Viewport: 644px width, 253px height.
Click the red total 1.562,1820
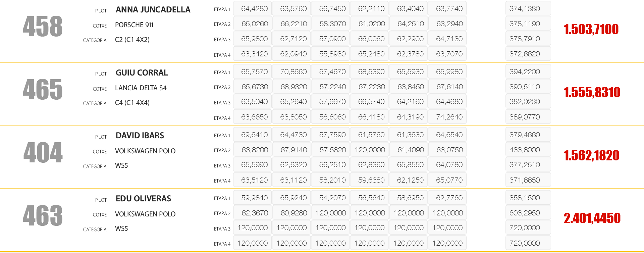[x=591, y=155]
